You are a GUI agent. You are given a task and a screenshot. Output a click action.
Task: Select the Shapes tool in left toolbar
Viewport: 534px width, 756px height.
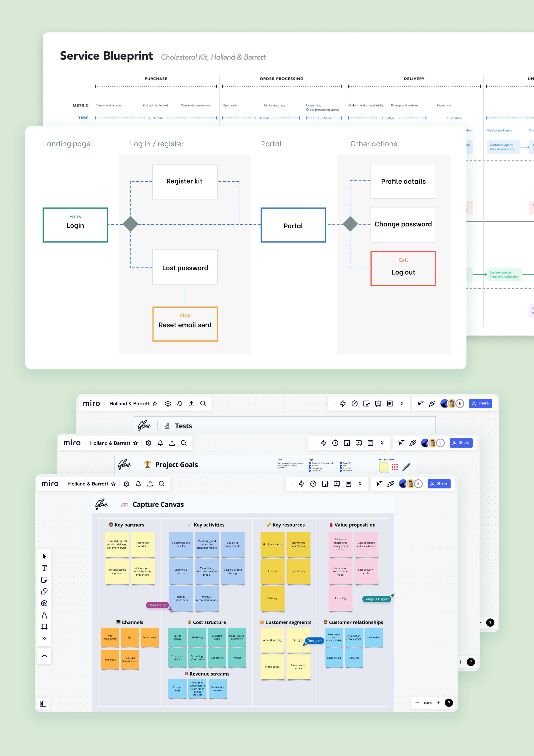coord(44,592)
